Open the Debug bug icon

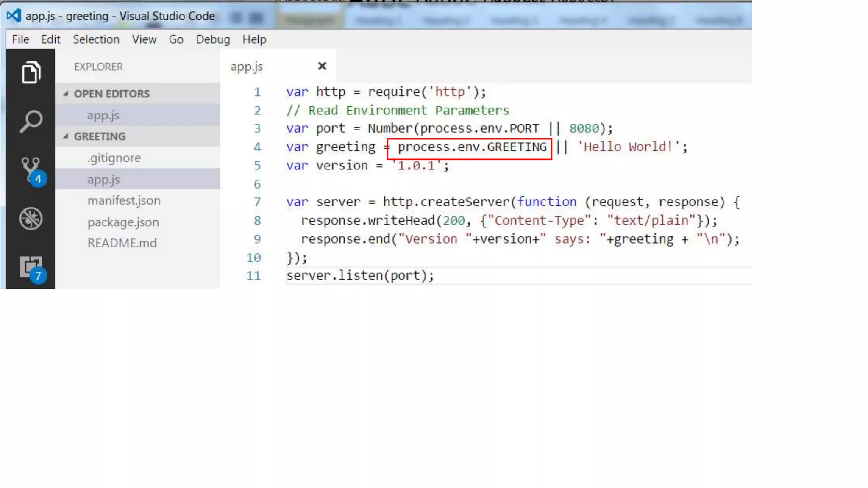(x=31, y=219)
